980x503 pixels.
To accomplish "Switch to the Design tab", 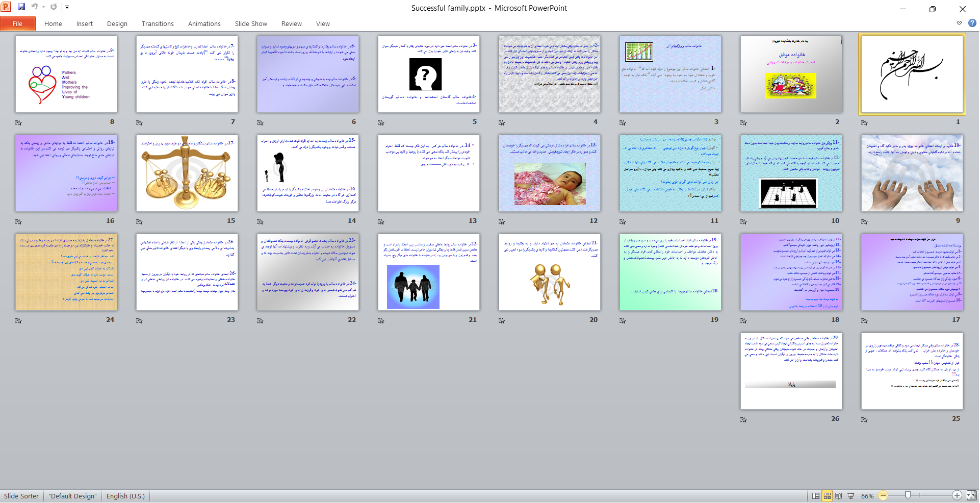I will [x=117, y=23].
